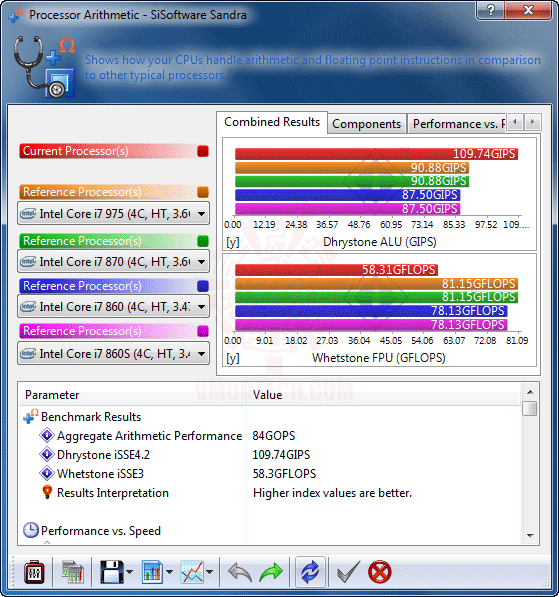
Task: Go forward with the green arrow icon
Action: (271, 572)
